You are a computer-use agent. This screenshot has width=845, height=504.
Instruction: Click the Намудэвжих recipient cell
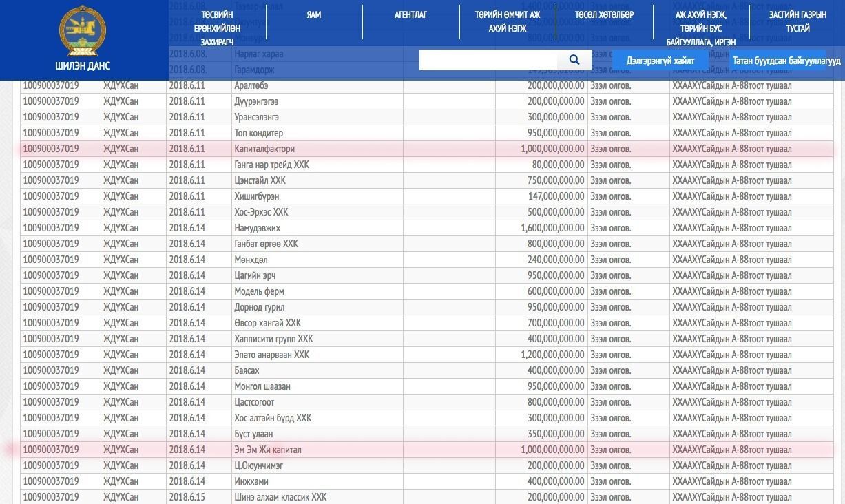317,228
